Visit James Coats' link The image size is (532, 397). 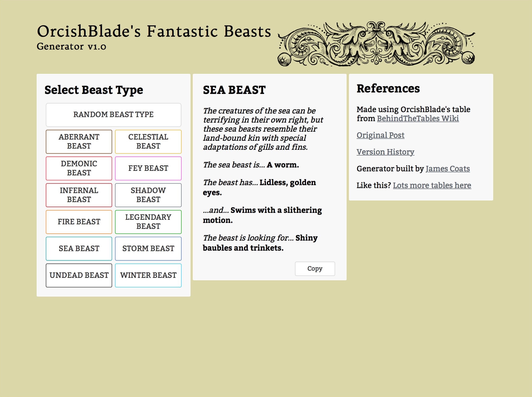coord(448,169)
